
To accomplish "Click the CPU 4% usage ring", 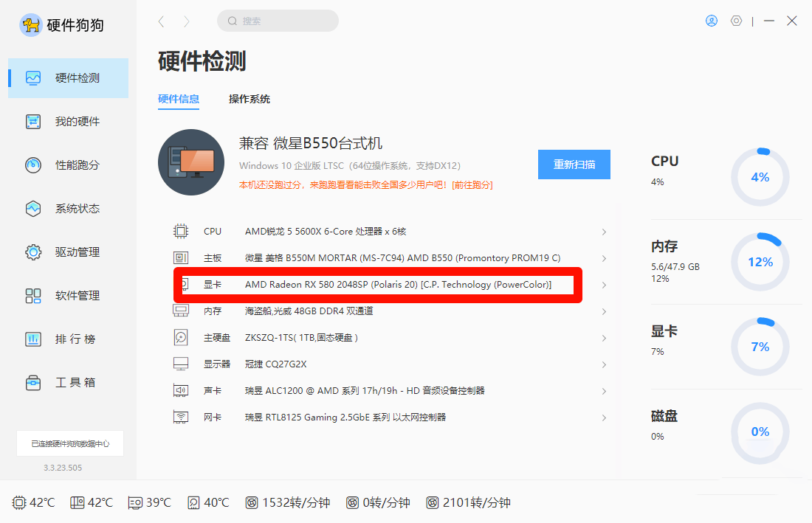I will pos(760,178).
